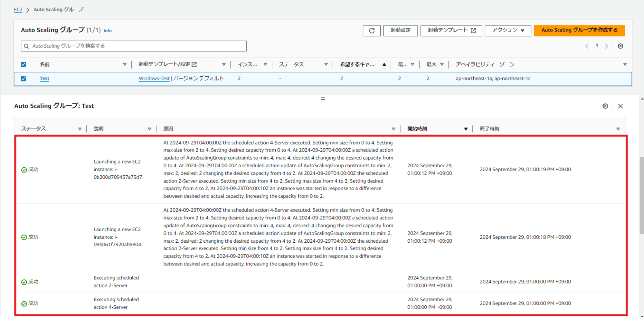Sort by top ステータス column arrow
Viewport: 644px width, 317px height.
coord(326,64)
